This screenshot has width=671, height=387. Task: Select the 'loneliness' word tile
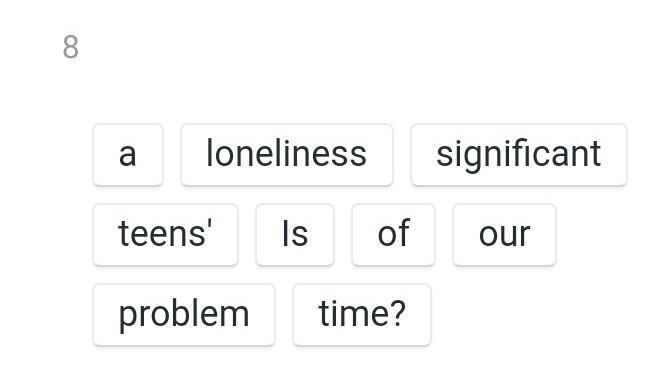coord(287,155)
